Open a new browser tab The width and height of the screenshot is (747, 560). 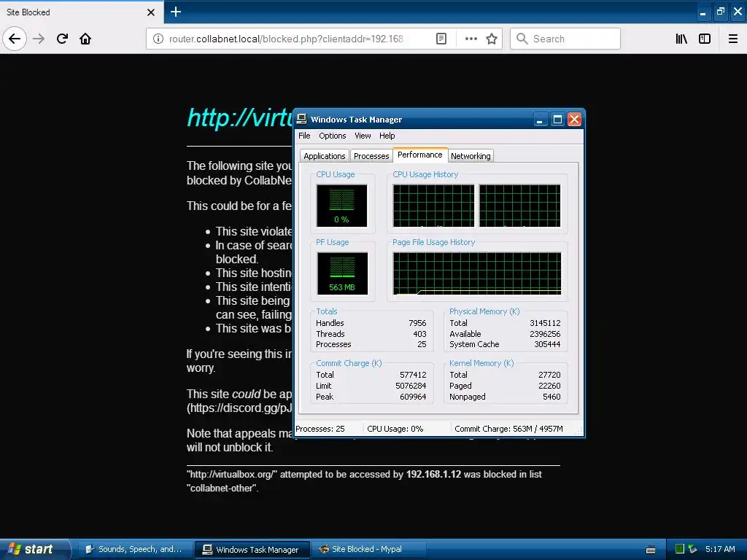(176, 12)
